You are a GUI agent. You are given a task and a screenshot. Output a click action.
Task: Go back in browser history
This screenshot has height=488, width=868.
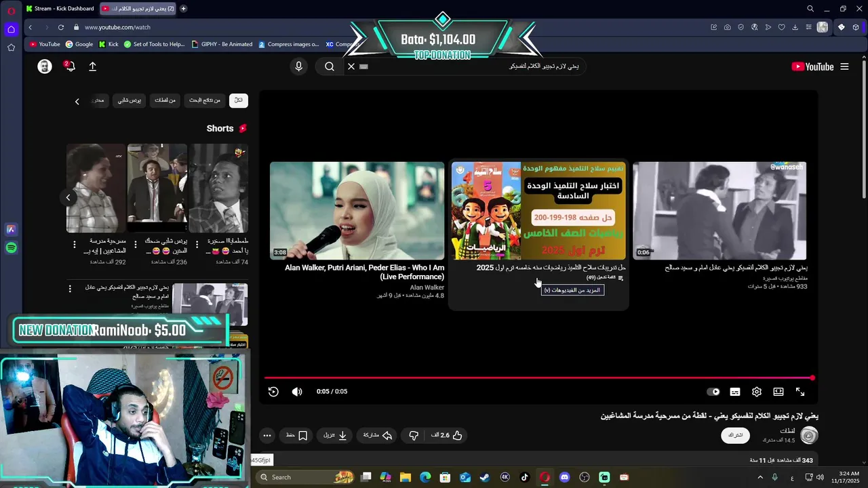[31, 27]
